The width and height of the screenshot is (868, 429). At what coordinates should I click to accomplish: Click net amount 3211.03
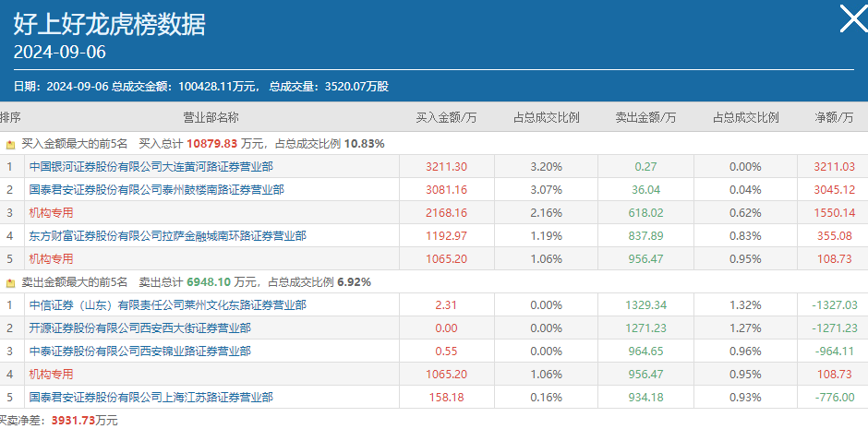point(834,166)
